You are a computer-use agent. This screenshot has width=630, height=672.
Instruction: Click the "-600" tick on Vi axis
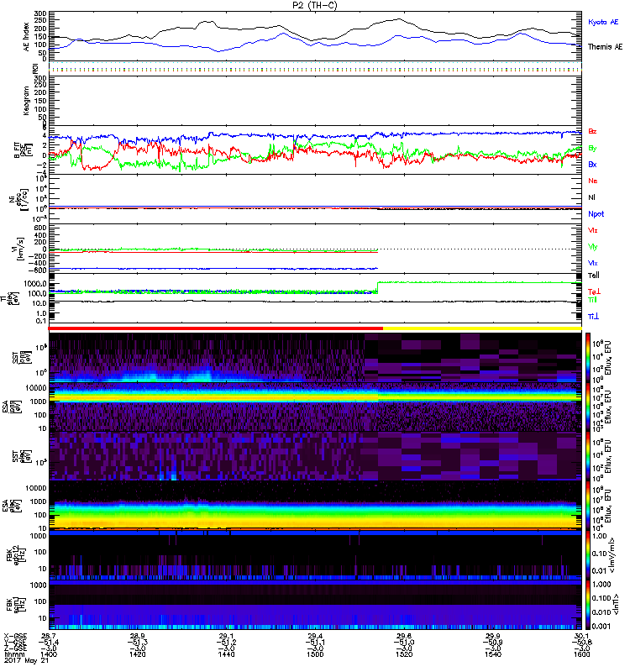(39, 270)
